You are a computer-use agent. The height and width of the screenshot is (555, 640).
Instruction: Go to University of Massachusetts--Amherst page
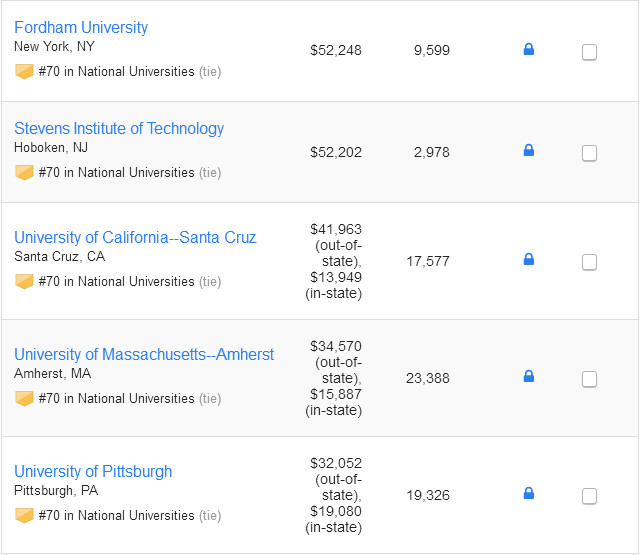click(144, 354)
